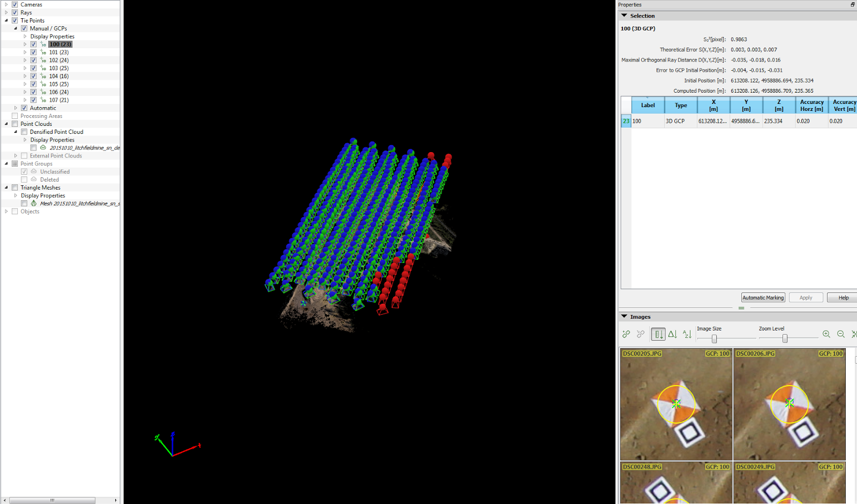857x504 pixels.
Task: Enable the Point Clouds checkbox
Action: point(15,124)
